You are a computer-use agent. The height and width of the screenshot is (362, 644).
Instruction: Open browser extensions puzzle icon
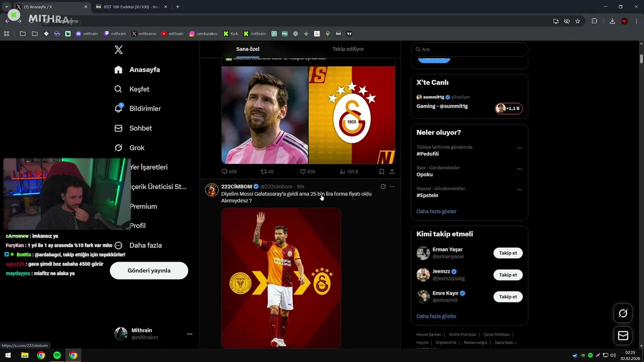pos(594,21)
